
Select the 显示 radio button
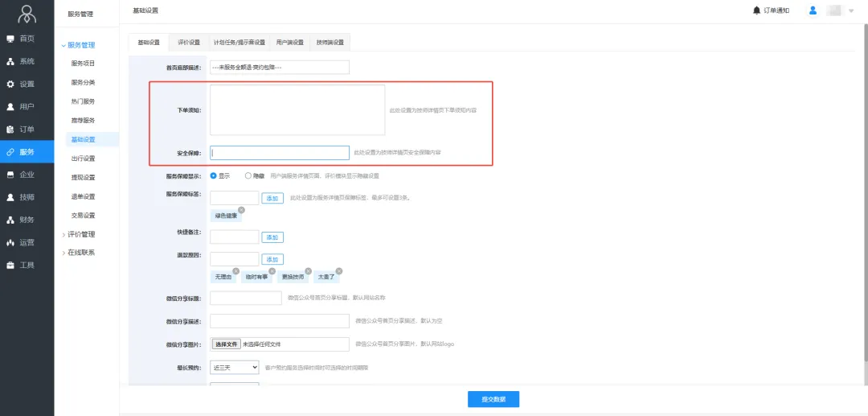point(214,175)
